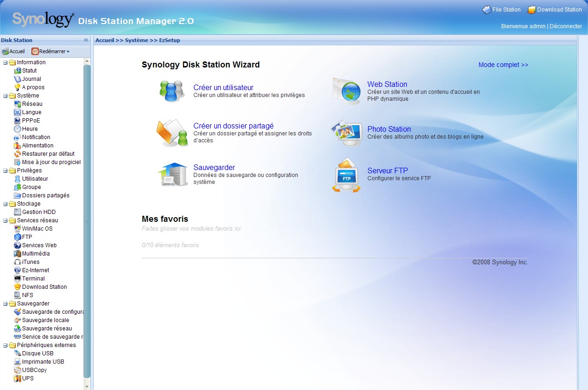The width and height of the screenshot is (588, 390).
Task: Click the Imprimante USB printer icon
Action: click(18, 362)
